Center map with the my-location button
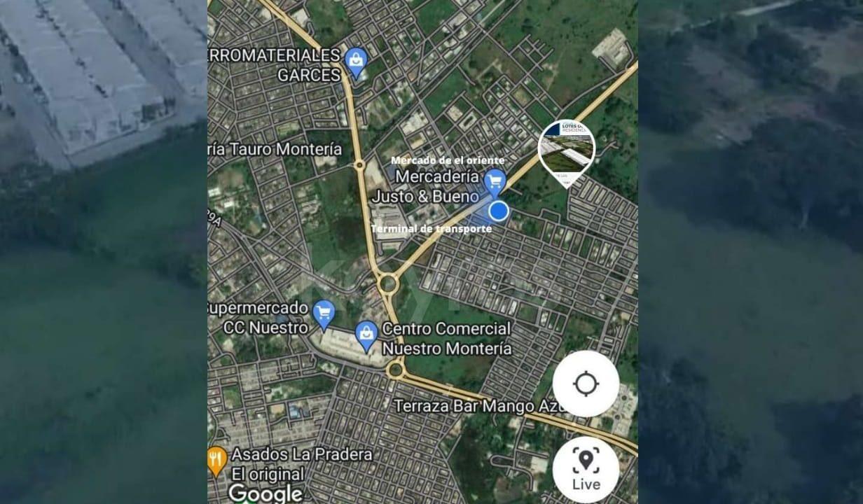Image resolution: width=863 pixels, height=504 pixels. (x=586, y=384)
